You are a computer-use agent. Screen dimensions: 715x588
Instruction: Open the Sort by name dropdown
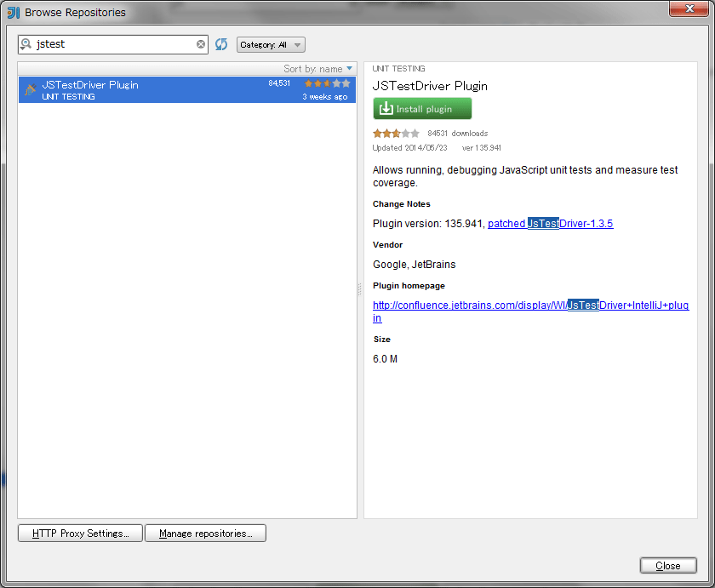[317, 69]
